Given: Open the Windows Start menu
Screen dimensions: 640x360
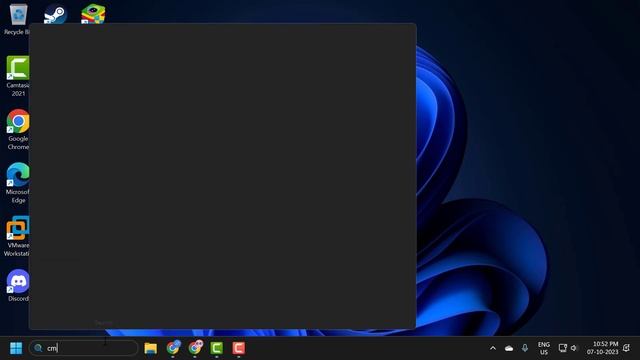Looking at the screenshot, I should coord(16,348).
